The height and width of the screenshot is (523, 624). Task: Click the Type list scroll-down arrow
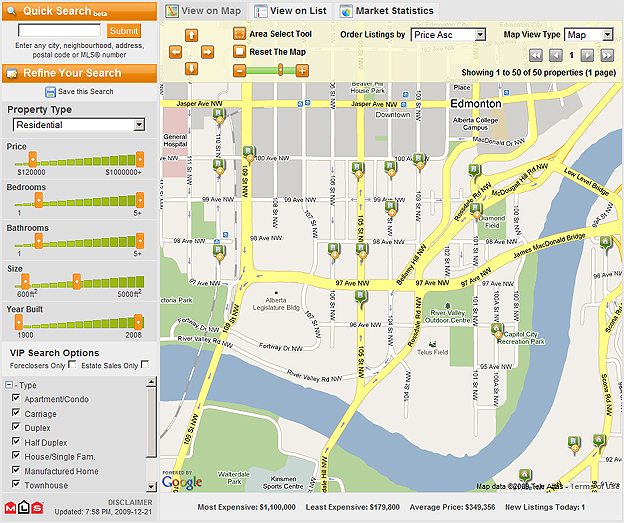pyautogui.click(x=151, y=486)
